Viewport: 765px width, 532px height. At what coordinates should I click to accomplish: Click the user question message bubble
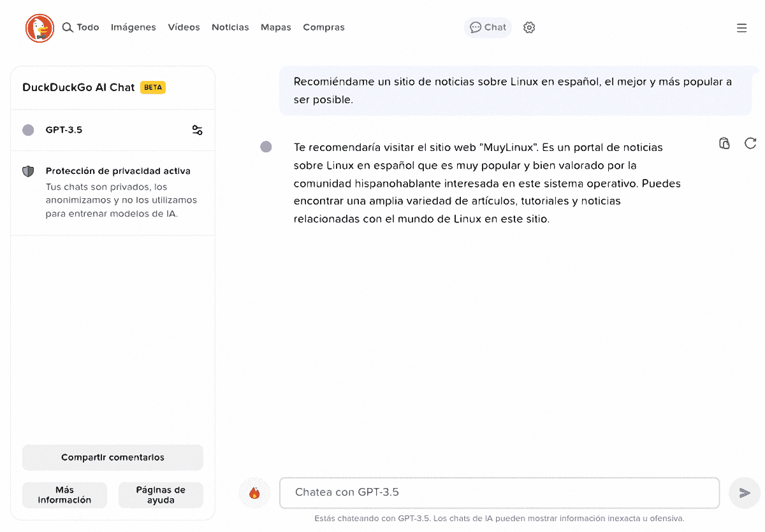point(516,90)
